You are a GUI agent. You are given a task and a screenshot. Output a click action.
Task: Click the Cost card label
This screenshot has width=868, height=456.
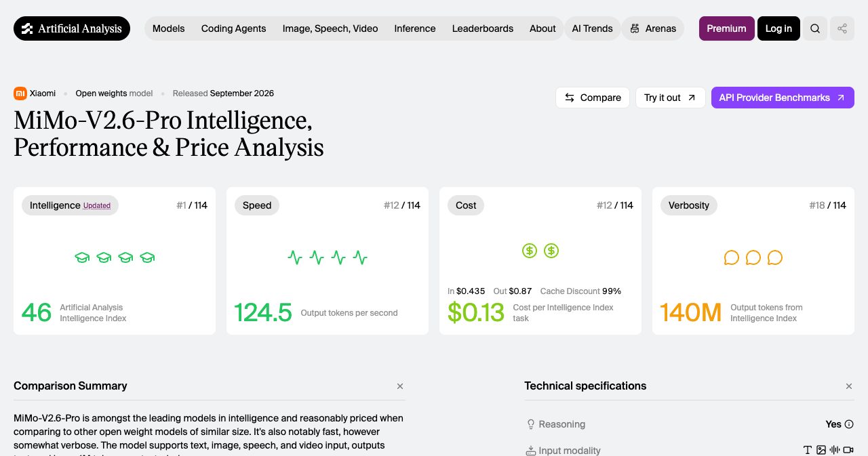coord(466,205)
